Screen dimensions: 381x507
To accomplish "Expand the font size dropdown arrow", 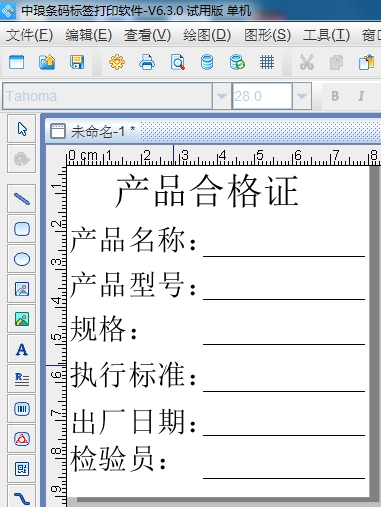I will 302,96.
